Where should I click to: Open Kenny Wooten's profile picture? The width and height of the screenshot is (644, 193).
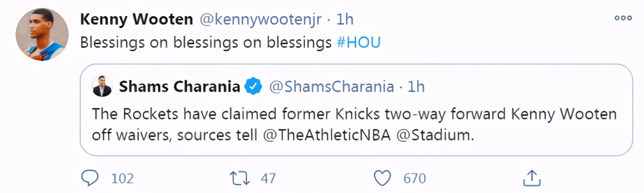(x=42, y=34)
